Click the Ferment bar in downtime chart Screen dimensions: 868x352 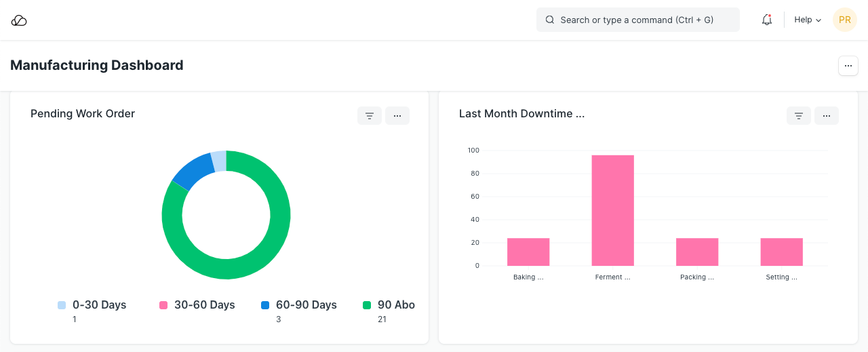(612, 210)
